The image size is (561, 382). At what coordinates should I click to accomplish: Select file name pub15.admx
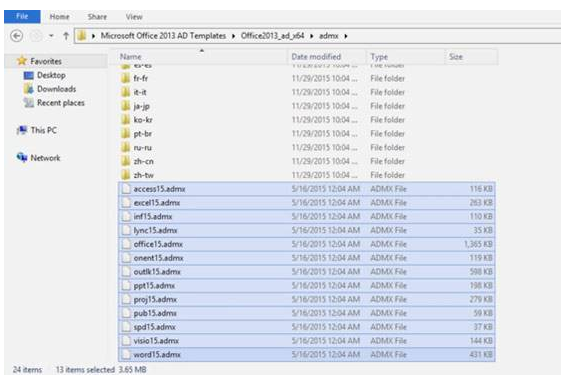click(155, 313)
